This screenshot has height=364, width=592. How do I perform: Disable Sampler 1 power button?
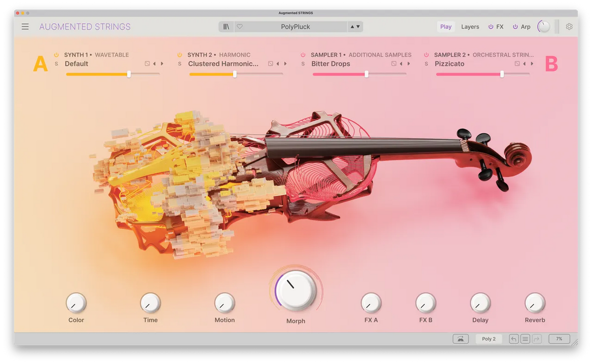point(303,55)
